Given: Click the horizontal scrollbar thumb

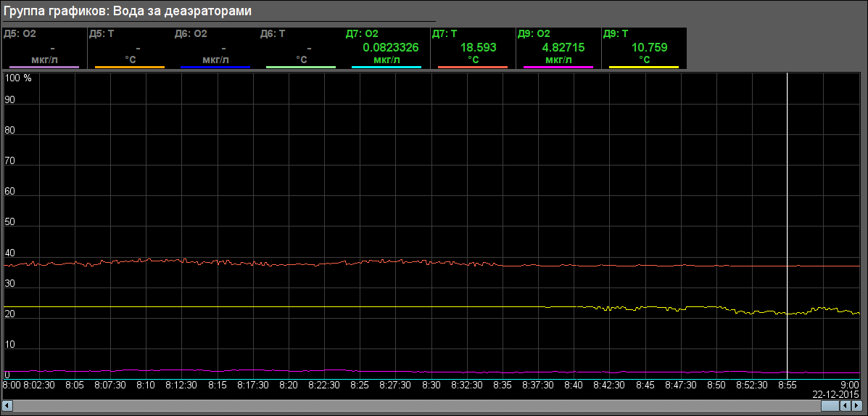Looking at the screenshot, I should pos(831,407).
